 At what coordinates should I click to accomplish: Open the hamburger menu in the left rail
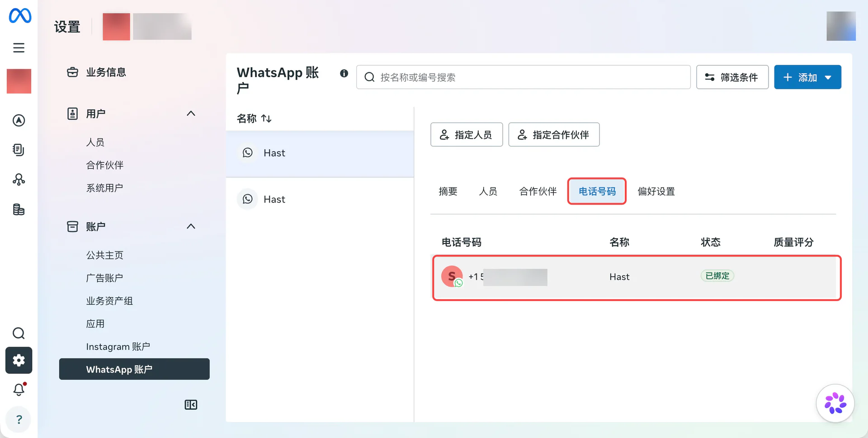pyautogui.click(x=19, y=48)
